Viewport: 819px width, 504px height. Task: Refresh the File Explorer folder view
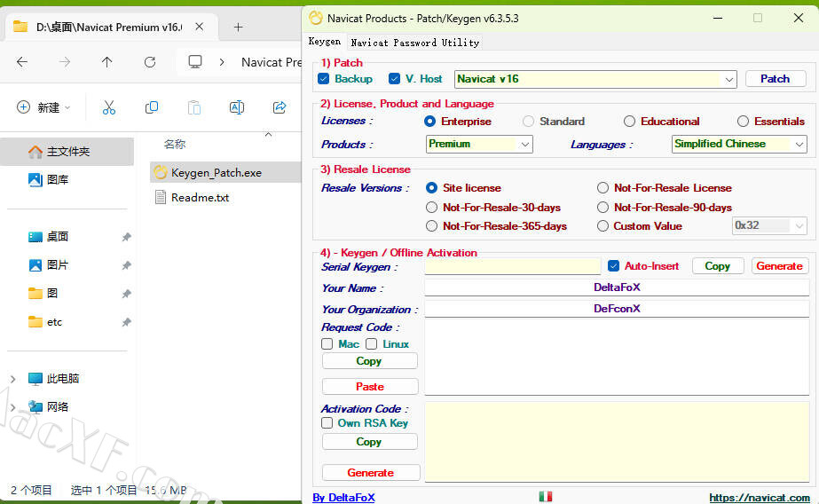click(x=150, y=62)
